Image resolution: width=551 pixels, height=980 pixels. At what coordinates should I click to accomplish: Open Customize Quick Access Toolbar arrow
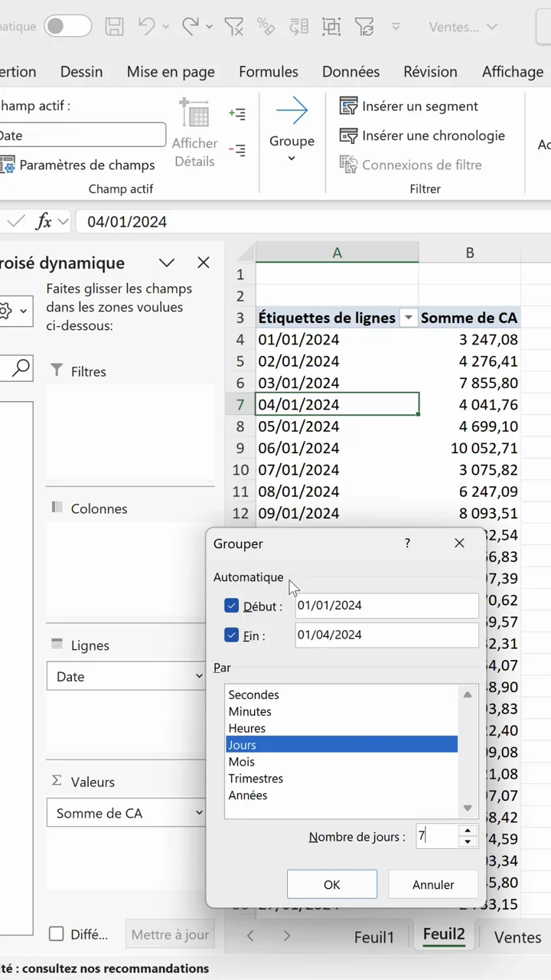[x=396, y=27]
